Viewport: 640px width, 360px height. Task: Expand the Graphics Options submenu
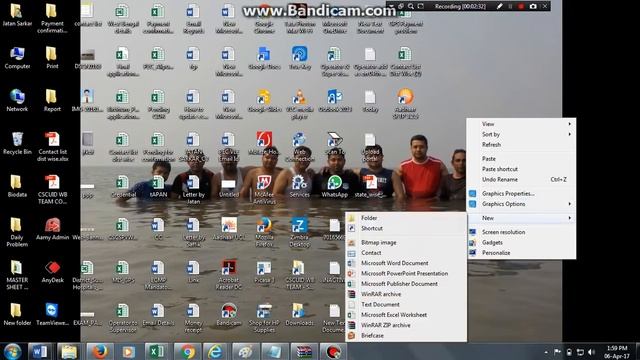tap(521, 204)
